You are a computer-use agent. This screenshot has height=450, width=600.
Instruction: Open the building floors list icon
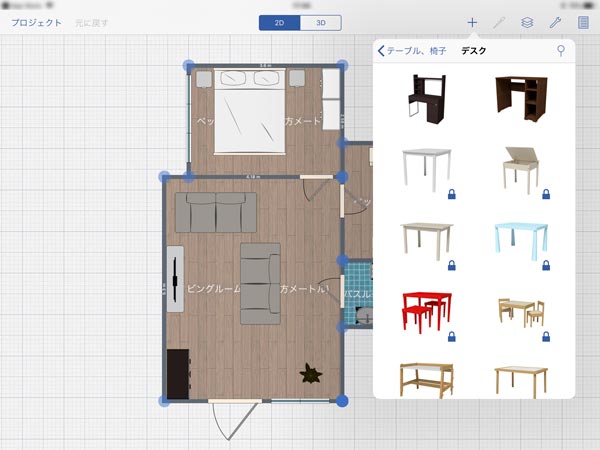click(584, 22)
